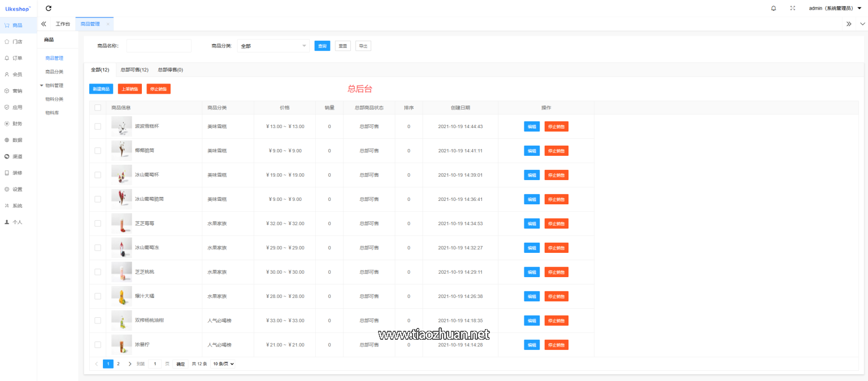
Task: Open the 10条/页 page size dropdown
Action: [223, 364]
